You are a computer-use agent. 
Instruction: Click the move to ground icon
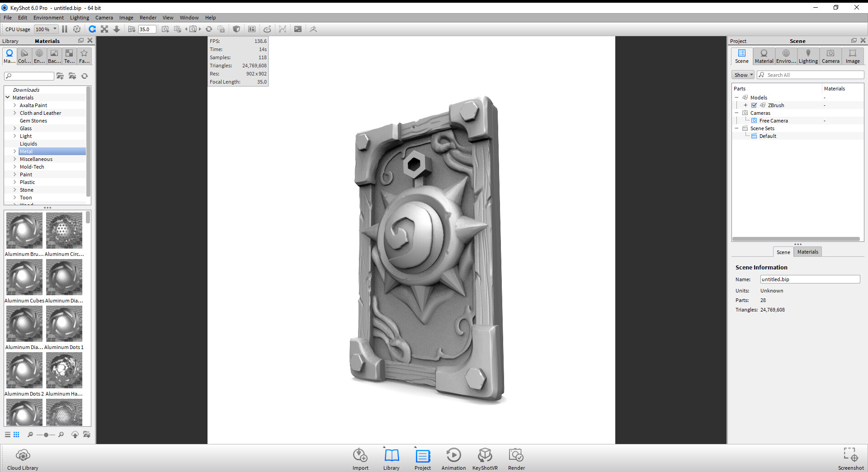click(117, 29)
